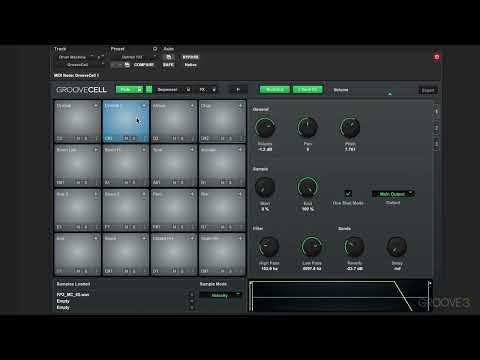Click the SAFE button

tap(168, 65)
